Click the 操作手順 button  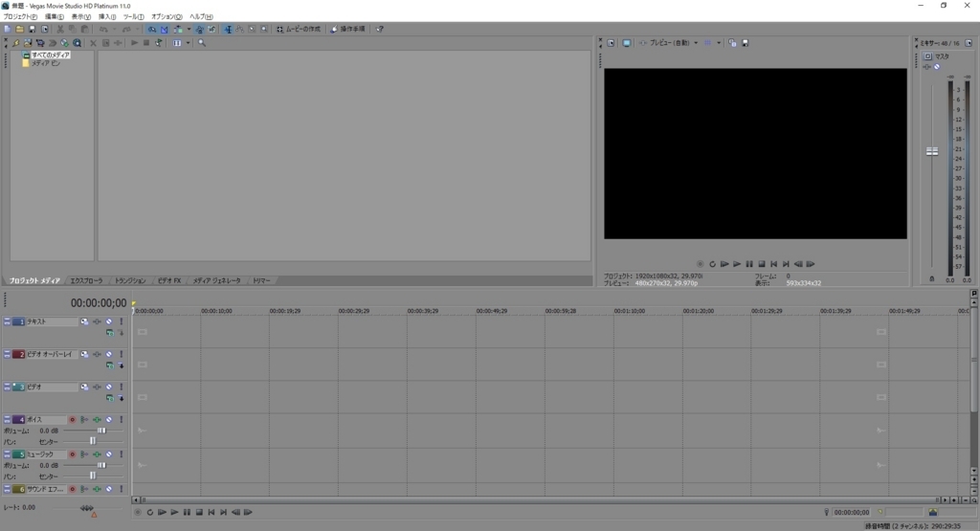(x=347, y=29)
